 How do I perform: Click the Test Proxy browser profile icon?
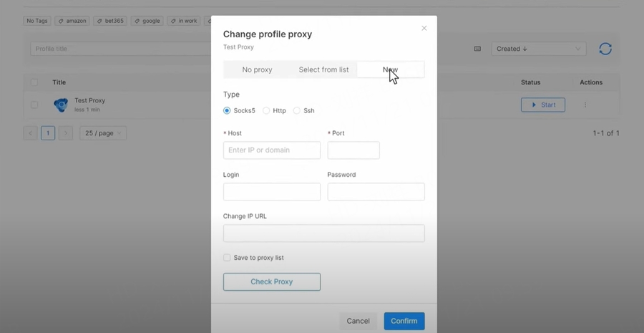click(61, 105)
